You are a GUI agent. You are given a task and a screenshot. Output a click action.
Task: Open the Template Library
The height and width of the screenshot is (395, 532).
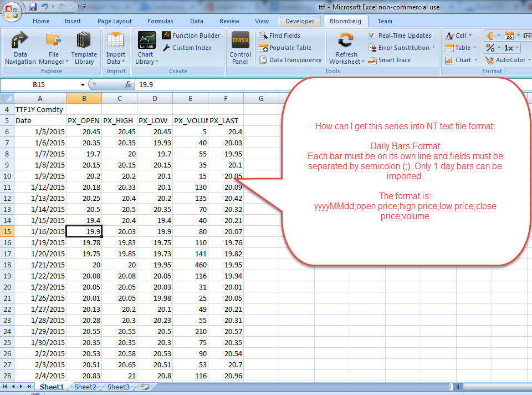[84, 48]
